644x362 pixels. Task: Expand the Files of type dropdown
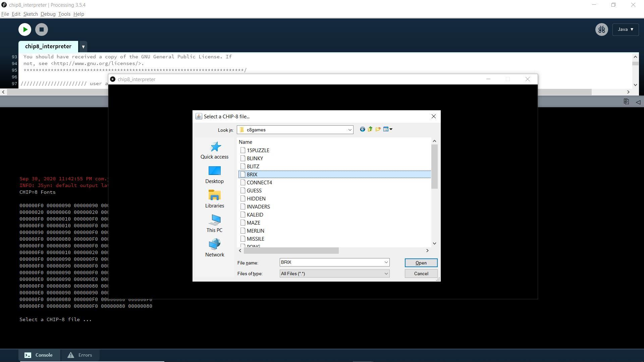[386, 274]
